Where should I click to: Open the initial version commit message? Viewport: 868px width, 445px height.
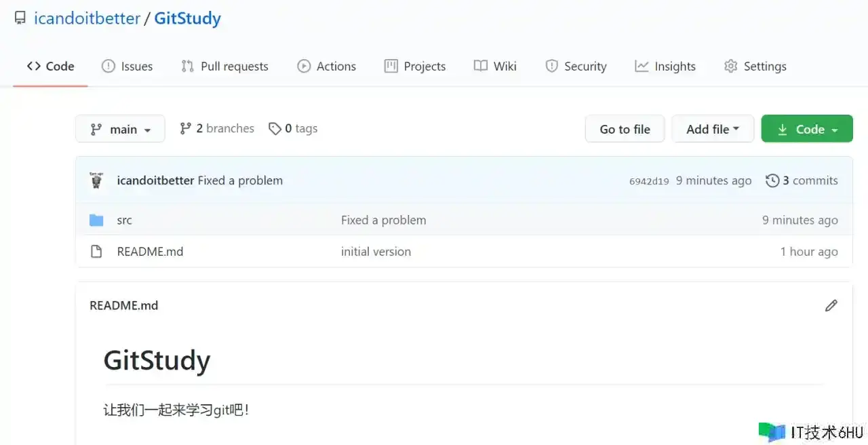click(376, 252)
